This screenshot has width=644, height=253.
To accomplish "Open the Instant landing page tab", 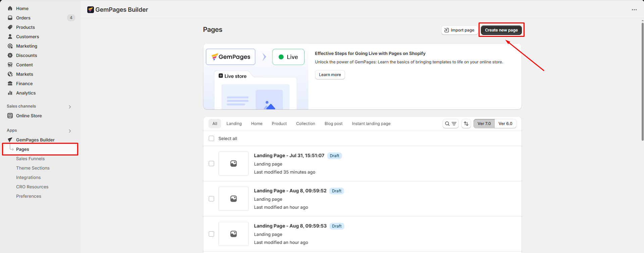I will click(371, 124).
